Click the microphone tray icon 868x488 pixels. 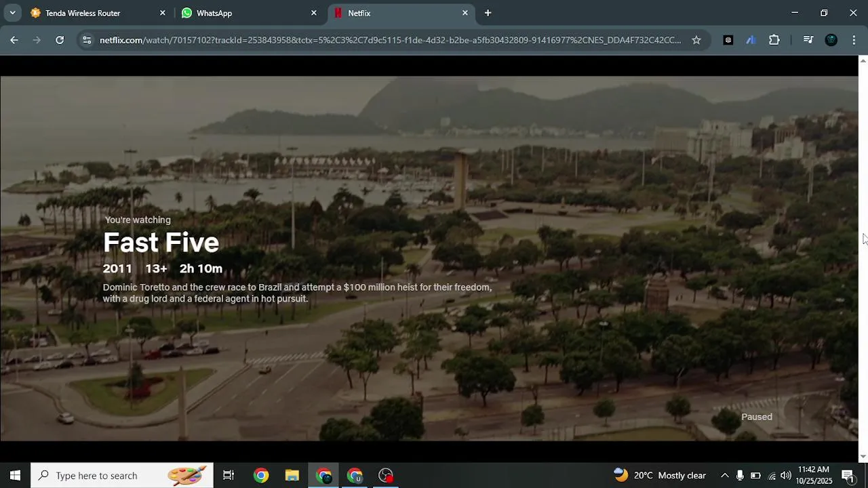(x=740, y=475)
